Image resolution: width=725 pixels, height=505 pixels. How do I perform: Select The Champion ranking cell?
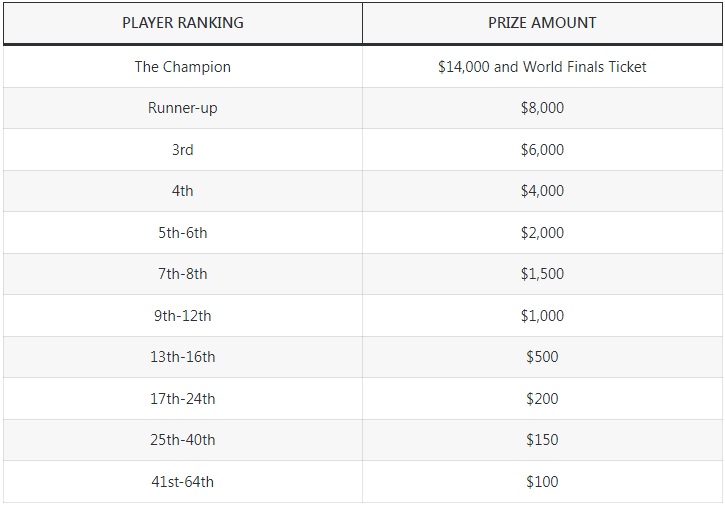pyautogui.click(x=183, y=67)
